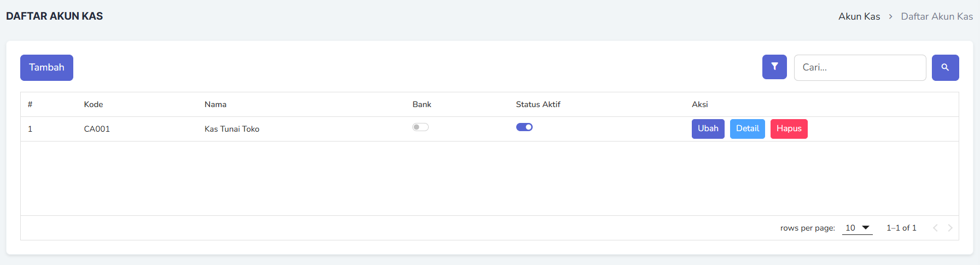This screenshot has height=265, width=980.
Task: Toggle Bank switch for Kas Tunai Toko
Action: (420, 127)
